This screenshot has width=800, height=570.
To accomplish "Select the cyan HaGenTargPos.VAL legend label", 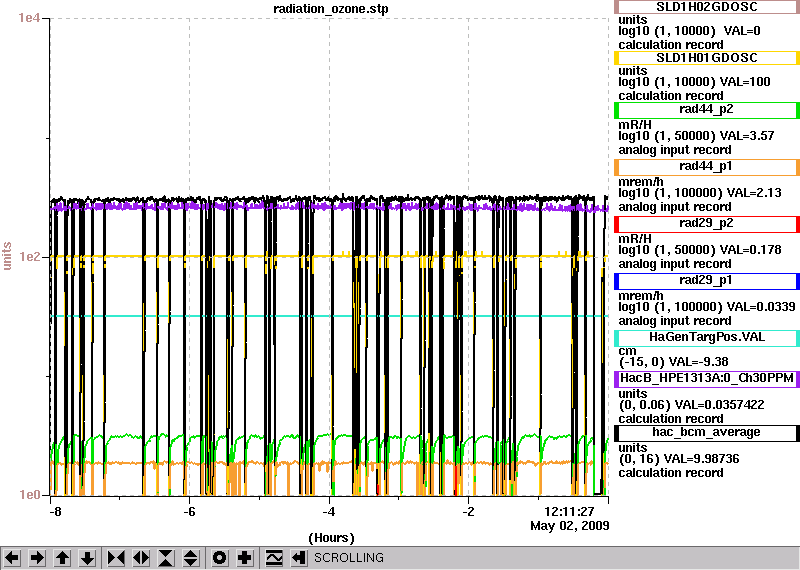I will [707, 338].
